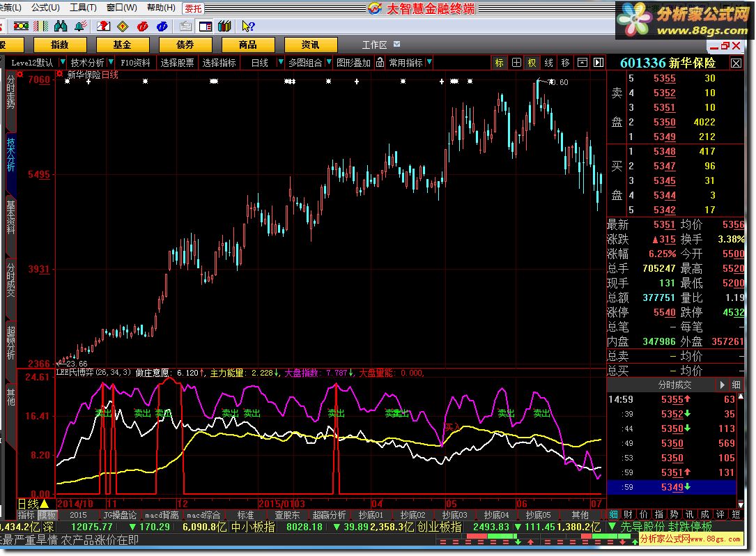Close the 601336 新华保险 quote panel
756x556 pixels.
click(736, 63)
